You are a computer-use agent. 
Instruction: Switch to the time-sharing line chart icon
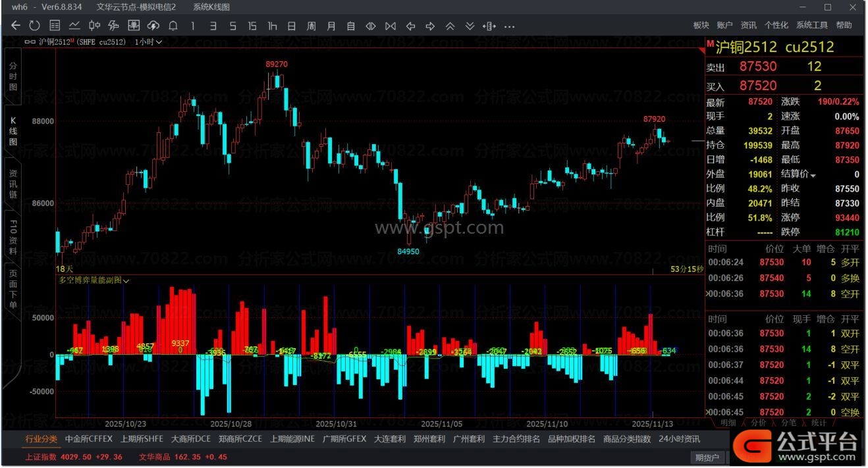[x=74, y=26]
